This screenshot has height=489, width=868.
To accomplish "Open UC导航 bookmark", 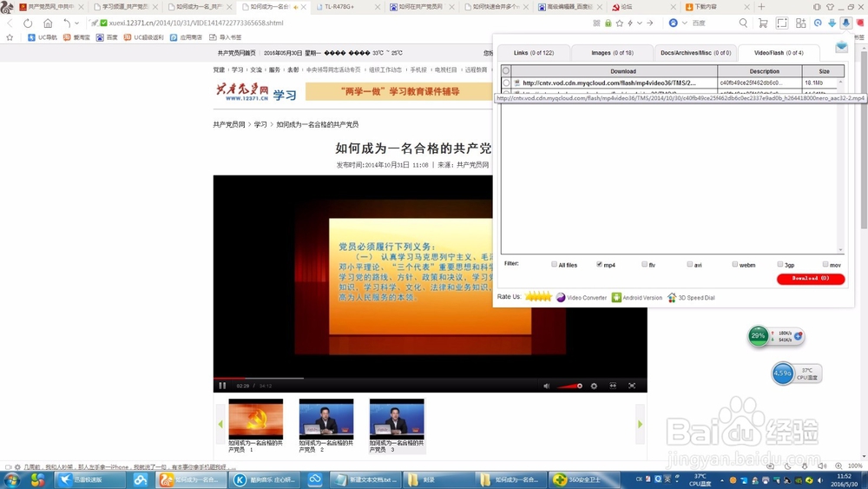I will pyautogui.click(x=43, y=37).
